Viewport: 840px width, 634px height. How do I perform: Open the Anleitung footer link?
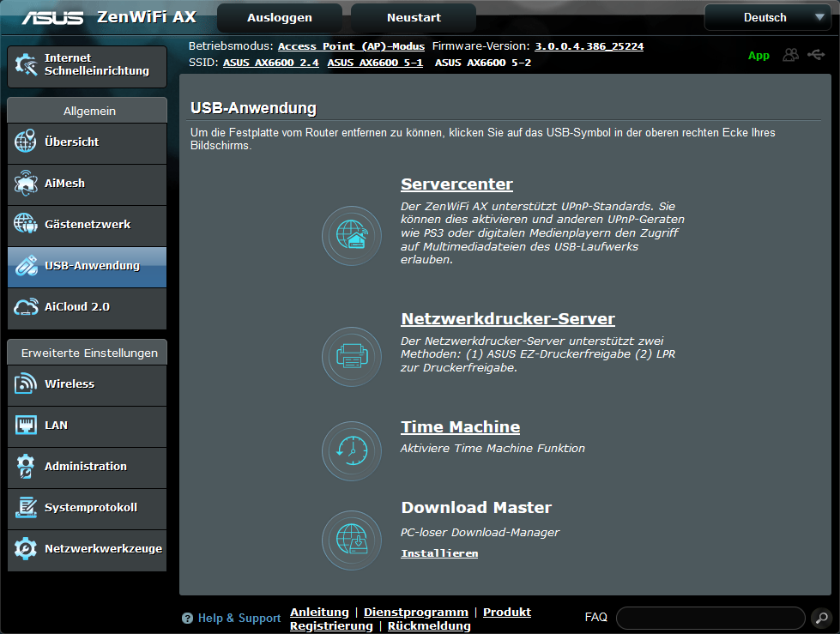319,612
